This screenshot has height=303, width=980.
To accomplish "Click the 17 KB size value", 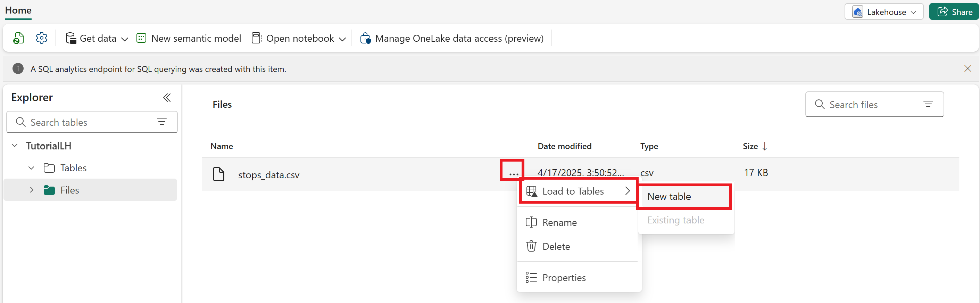I will pyautogui.click(x=756, y=173).
